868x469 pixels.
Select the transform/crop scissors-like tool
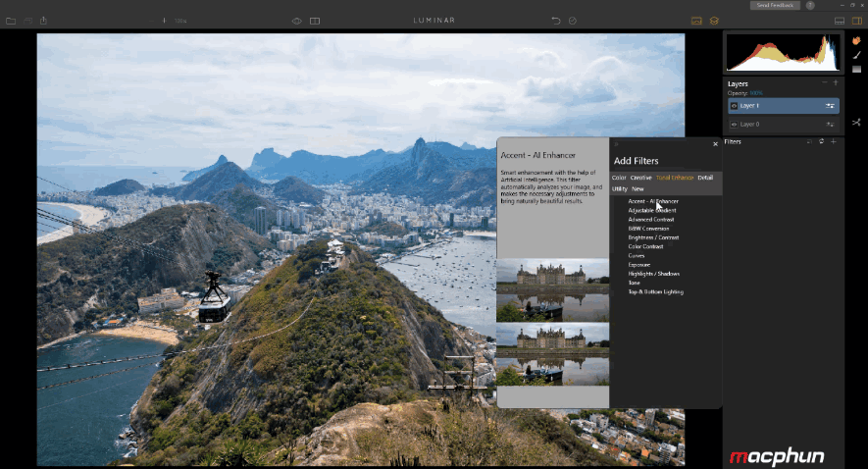pos(856,123)
